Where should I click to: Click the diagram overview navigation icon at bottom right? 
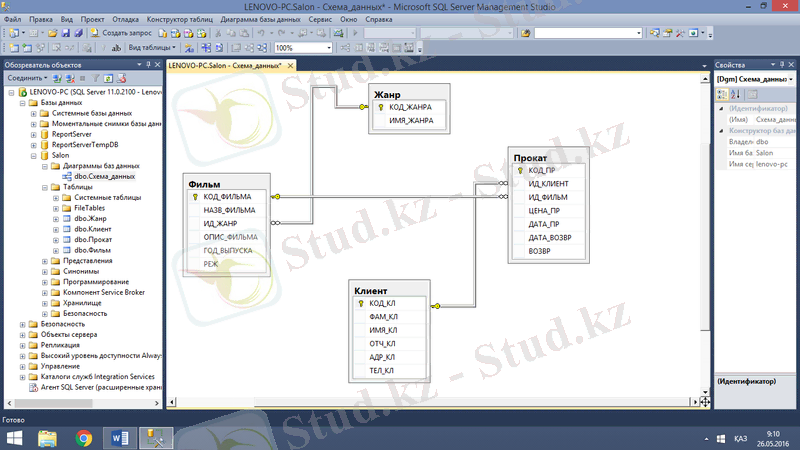pyautogui.click(x=705, y=402)
